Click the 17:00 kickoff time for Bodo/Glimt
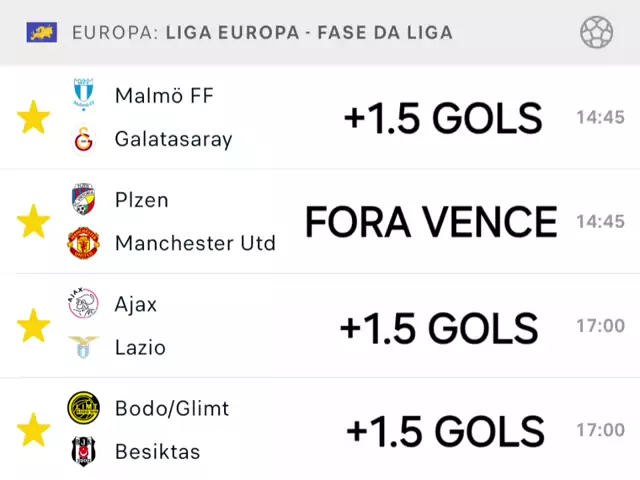640x480 pixels. coord(600,430)
